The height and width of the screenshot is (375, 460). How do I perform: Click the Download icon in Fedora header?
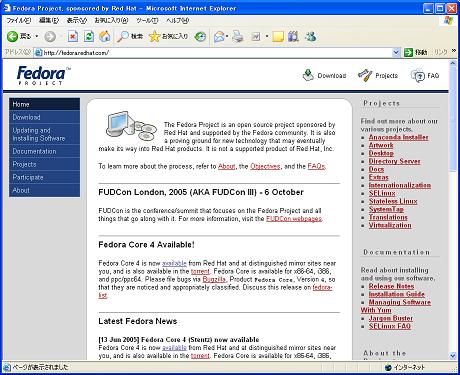click(308, 75)
